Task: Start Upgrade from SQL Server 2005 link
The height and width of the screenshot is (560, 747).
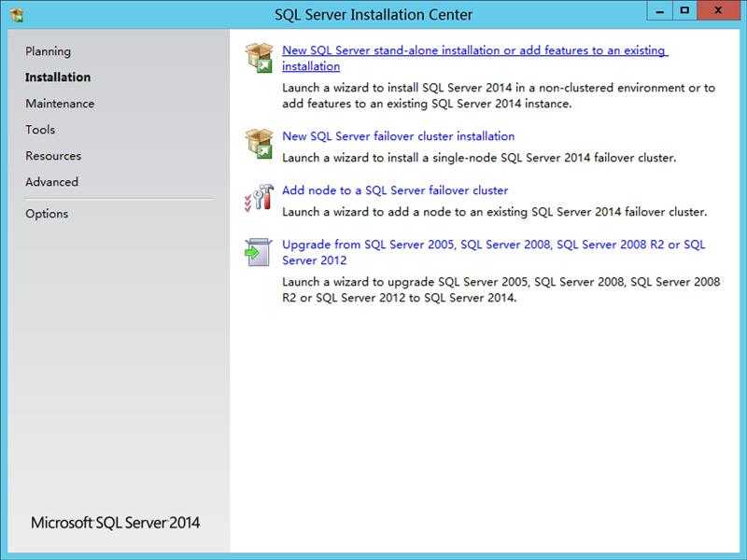Action: click(x=494, y=252)
